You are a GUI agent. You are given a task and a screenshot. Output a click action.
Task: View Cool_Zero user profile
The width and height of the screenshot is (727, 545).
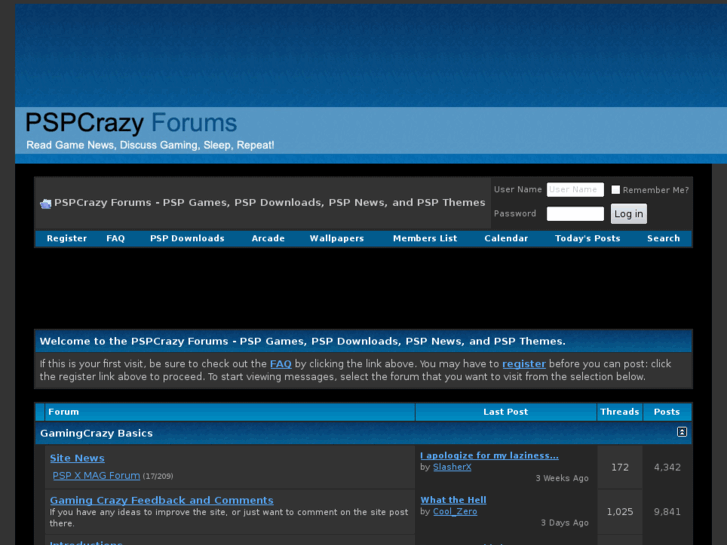[455, 511]
